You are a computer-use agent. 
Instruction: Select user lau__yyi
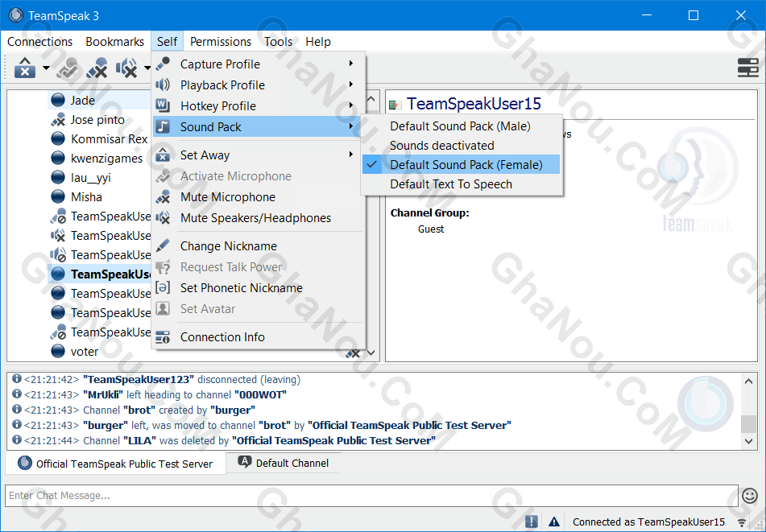[x=91, y=178]
